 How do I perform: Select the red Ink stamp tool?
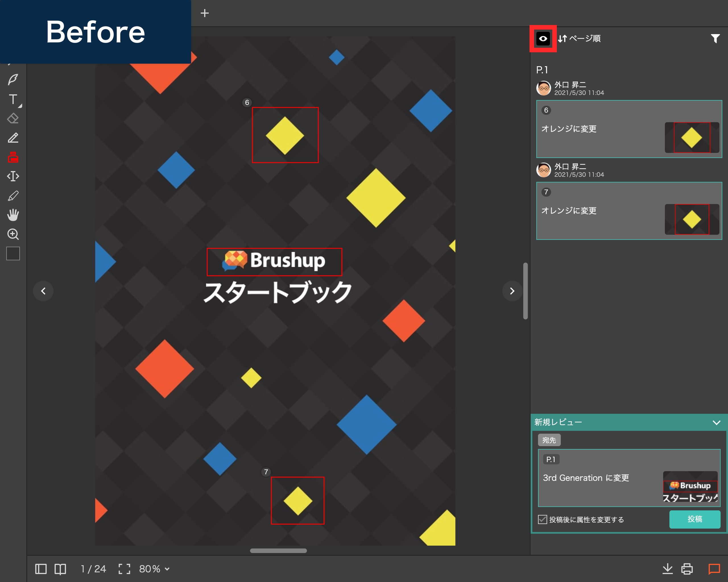(x=13, y=157)
